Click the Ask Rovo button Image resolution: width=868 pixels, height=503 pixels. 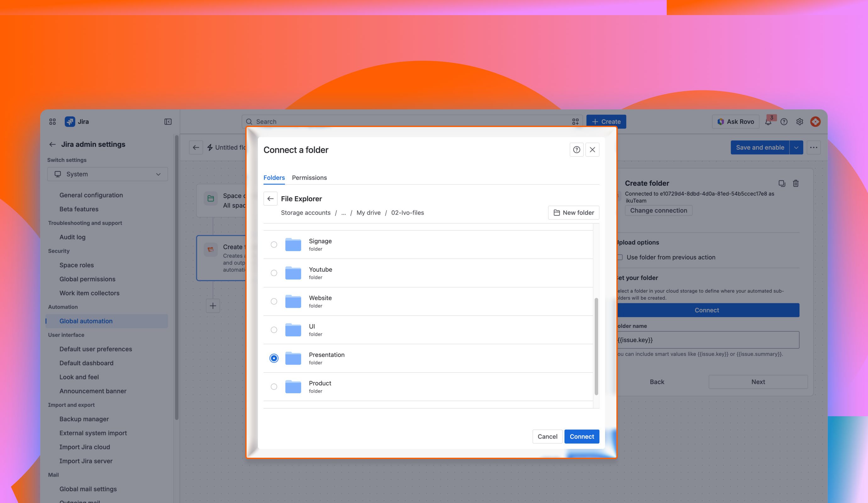click(735, 122)
